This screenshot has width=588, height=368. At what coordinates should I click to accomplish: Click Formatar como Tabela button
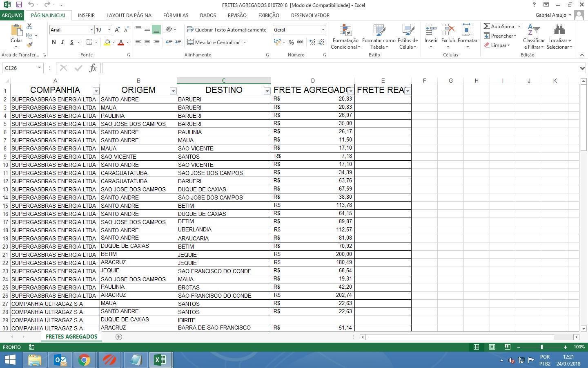click(379, 36)
